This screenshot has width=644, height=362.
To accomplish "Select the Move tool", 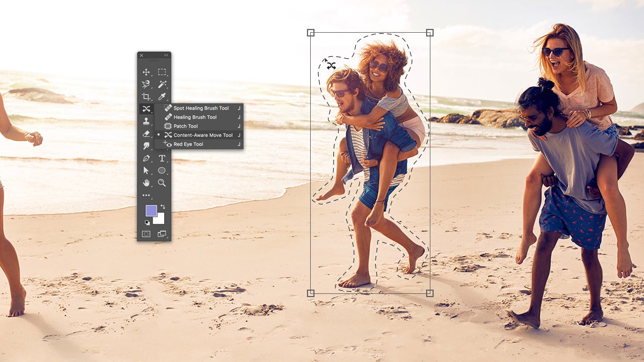I will tap(146, 72).
